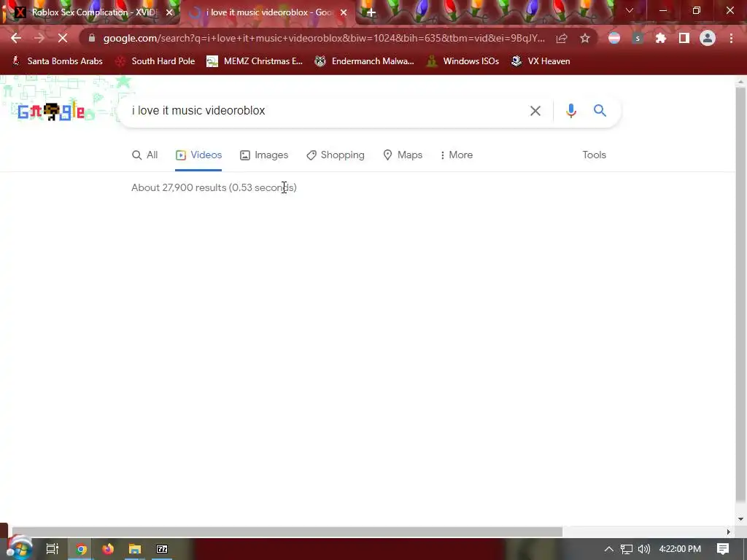Open the Santa Bombs Arabs bookmark
The width and height of the screenshot is (747, 560).
point(57,61)
